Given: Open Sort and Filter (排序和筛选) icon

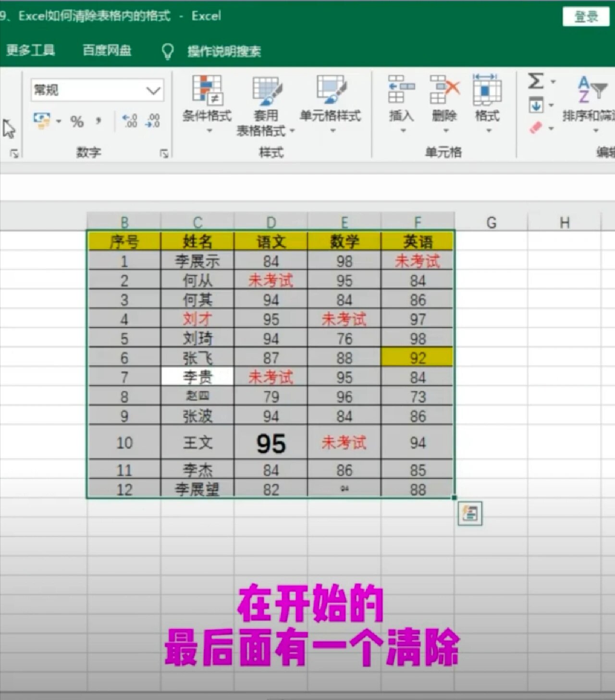Looking at the screenshot, I should click(x=592, y=89).
